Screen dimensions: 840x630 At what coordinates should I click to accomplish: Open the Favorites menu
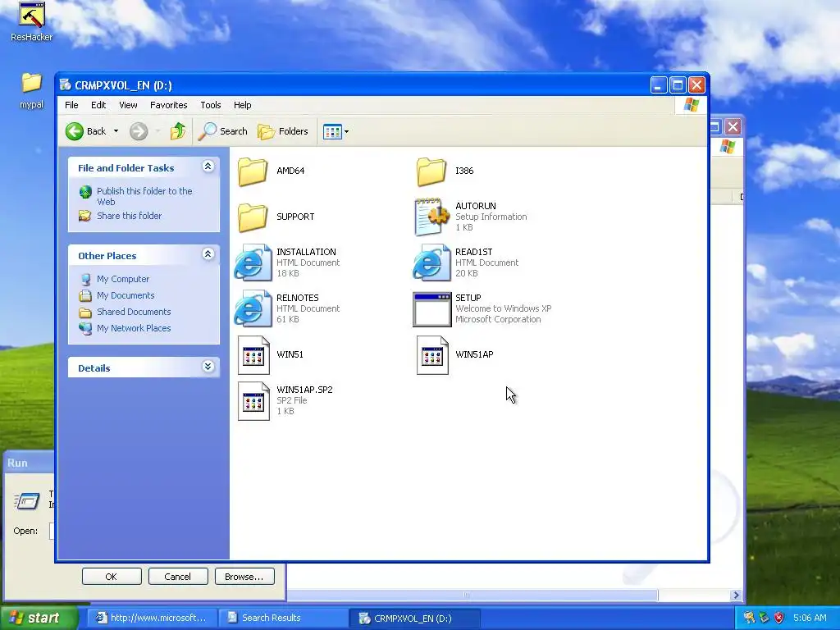169,105
